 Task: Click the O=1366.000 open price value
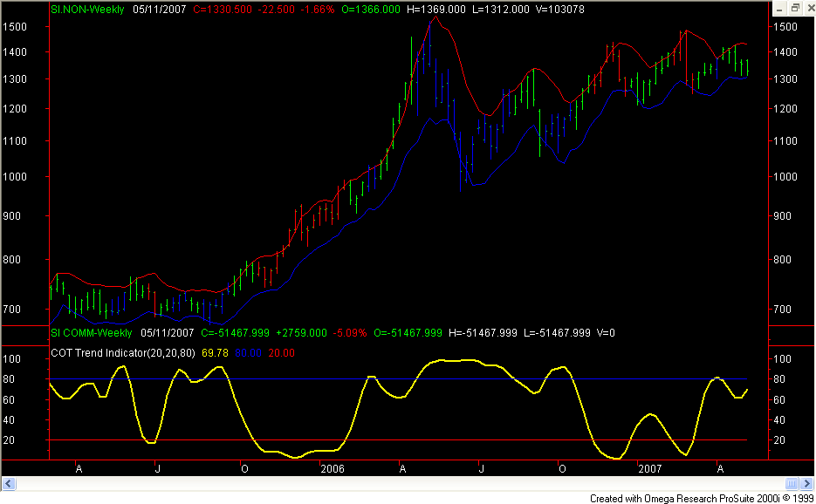(371, 10)
